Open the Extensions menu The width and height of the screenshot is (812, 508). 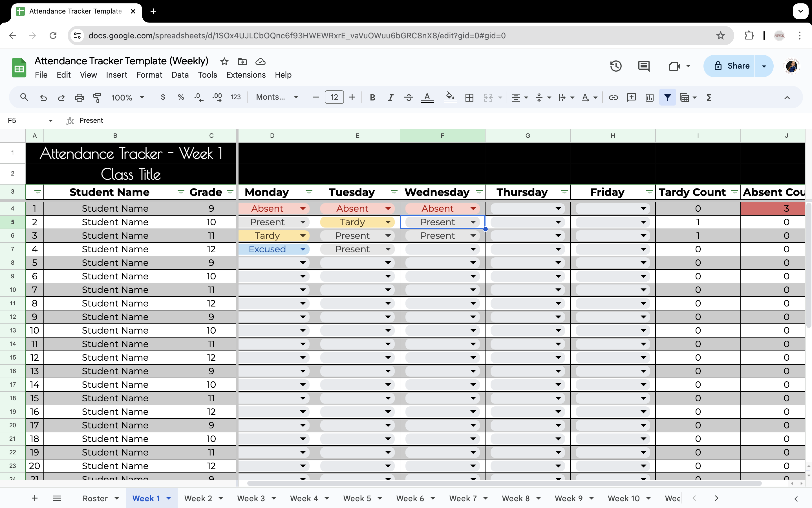pyautogui.click(x=246, y=75)
